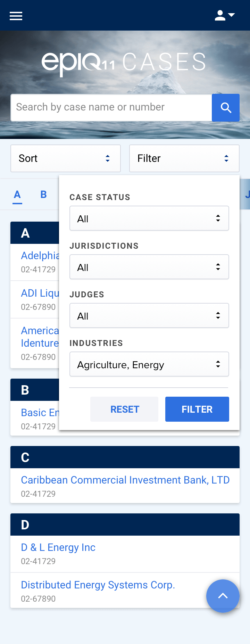Open the D & L Energy Inc case
This screenshot has width=250, height=644.
[x=58, y=547]
